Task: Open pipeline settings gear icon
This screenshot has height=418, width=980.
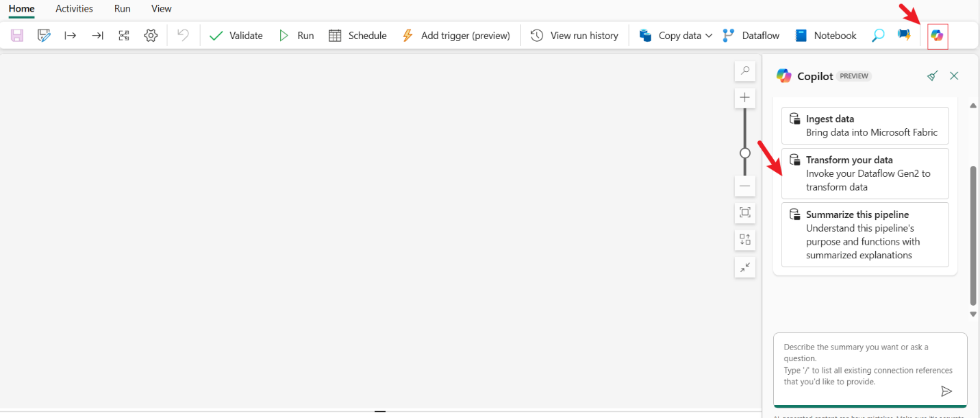Action: point(151,36)
